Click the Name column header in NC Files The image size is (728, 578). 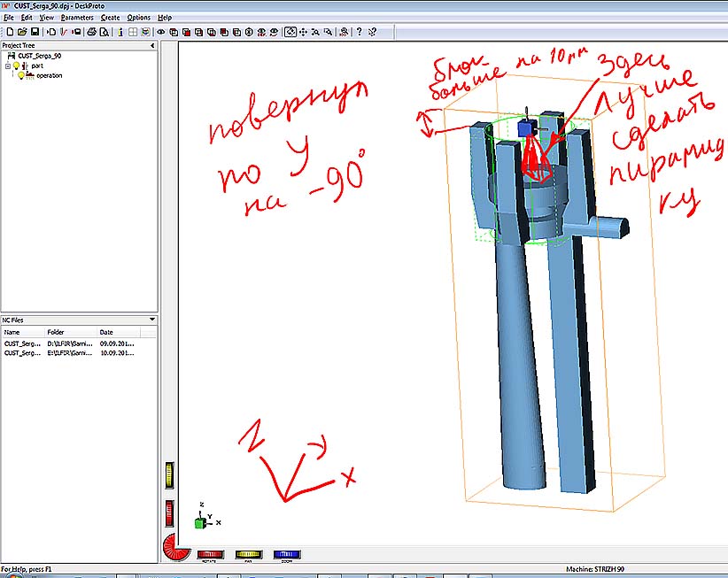(12, 332)
